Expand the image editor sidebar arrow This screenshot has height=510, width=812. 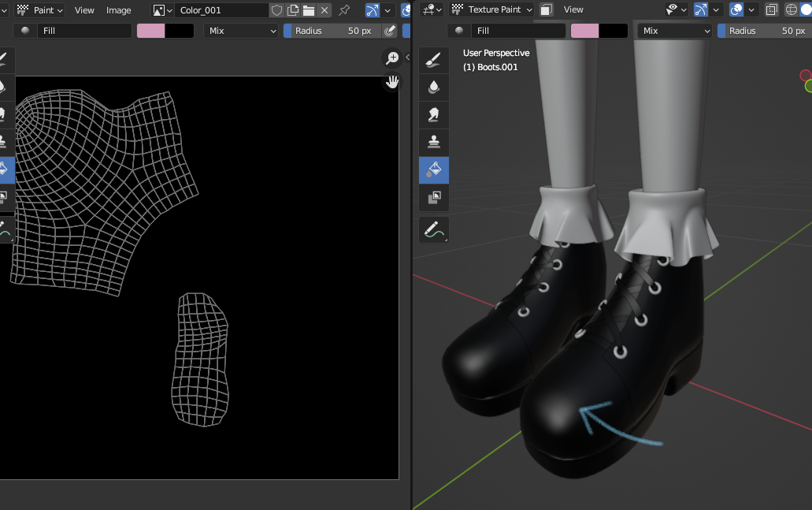pyautogui.click(x=407, y=57)
